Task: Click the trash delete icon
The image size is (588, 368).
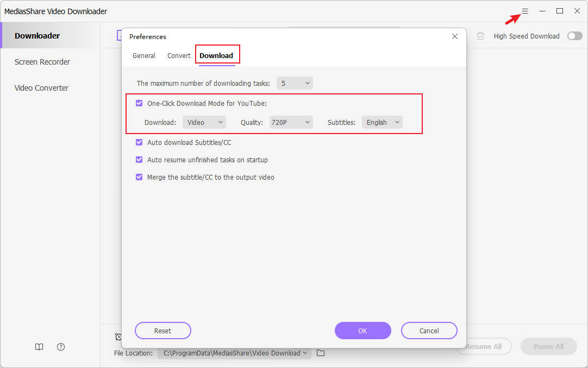Action: tap(480, 36)
